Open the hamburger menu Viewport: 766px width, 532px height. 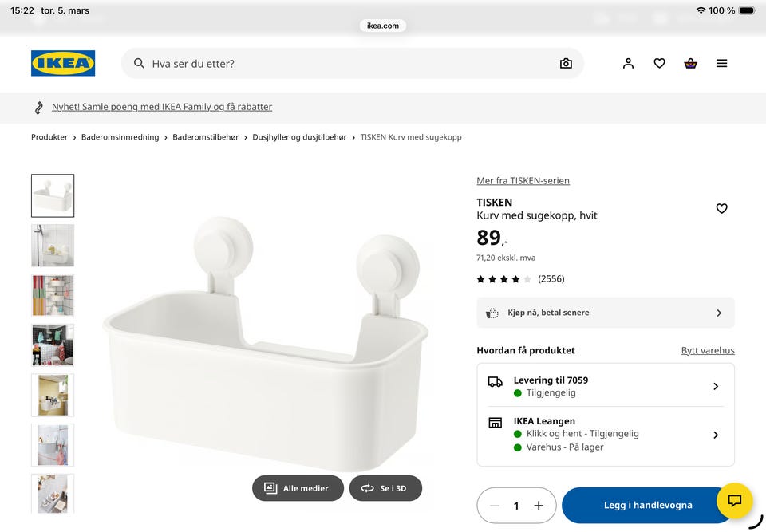tap(721, 63)
